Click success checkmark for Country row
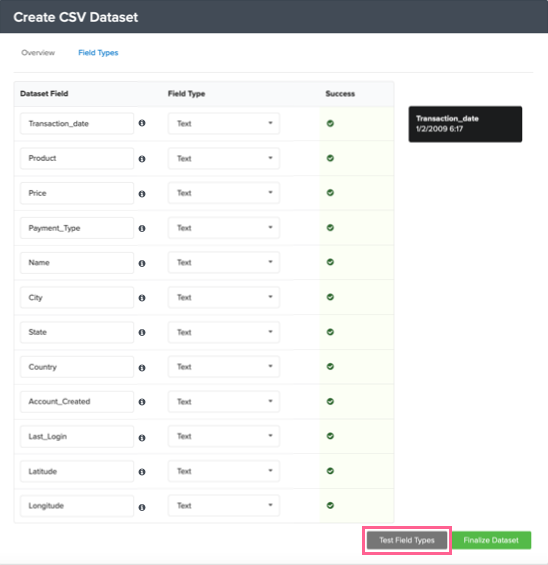 pyautogui.click(x=330, y=366)
